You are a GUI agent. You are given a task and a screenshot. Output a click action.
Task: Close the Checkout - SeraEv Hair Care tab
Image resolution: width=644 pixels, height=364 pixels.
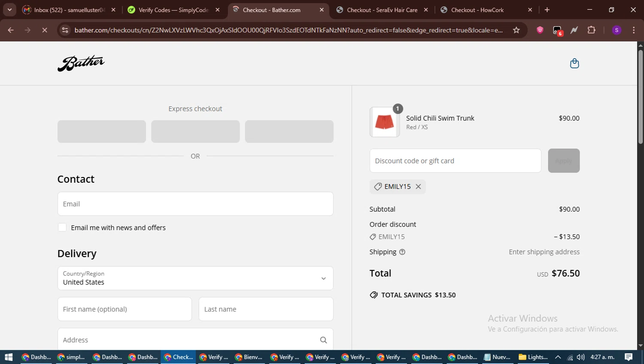(426, 9)
